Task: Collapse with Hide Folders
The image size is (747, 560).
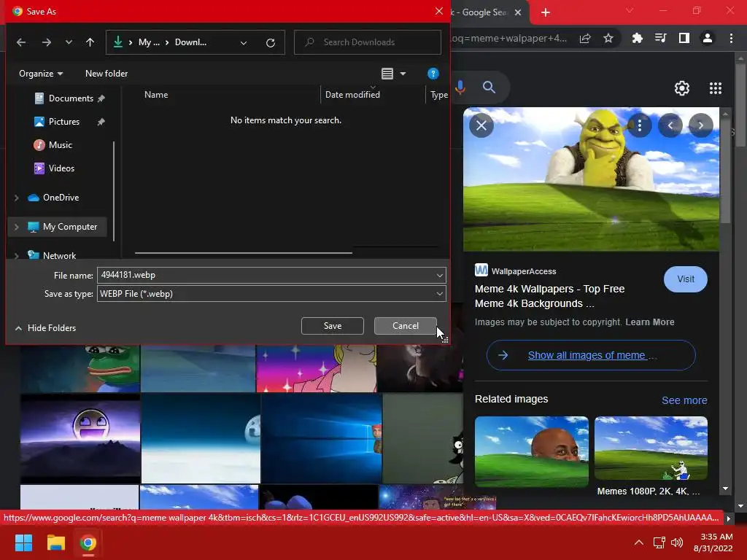Action: pyautogui.click(x=46, y=327)
